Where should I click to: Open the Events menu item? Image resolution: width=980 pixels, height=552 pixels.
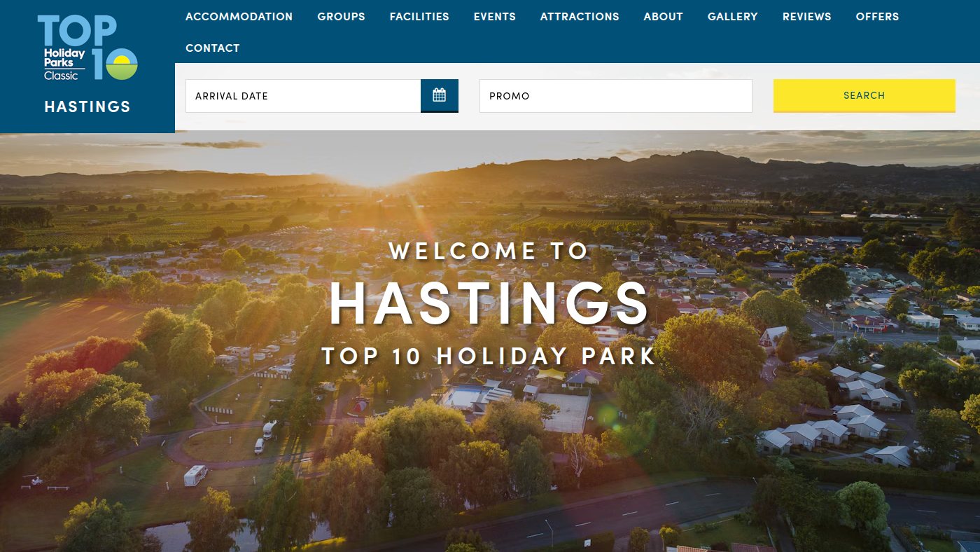pos(494,16)
